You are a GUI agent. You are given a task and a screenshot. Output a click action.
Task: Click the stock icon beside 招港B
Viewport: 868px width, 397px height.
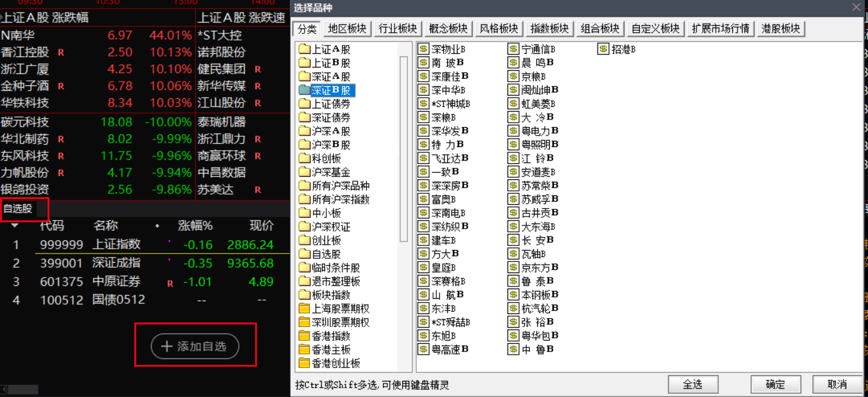coord(603,49)
